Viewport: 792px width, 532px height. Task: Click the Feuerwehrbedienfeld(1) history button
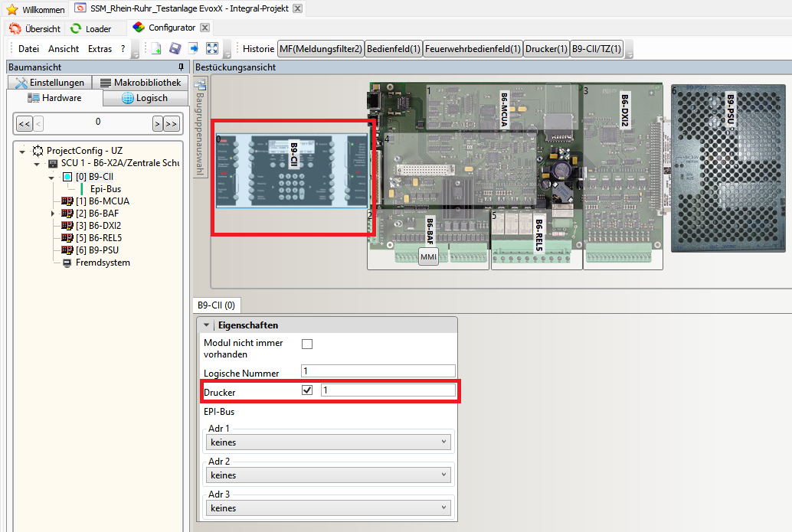[473, 49]
